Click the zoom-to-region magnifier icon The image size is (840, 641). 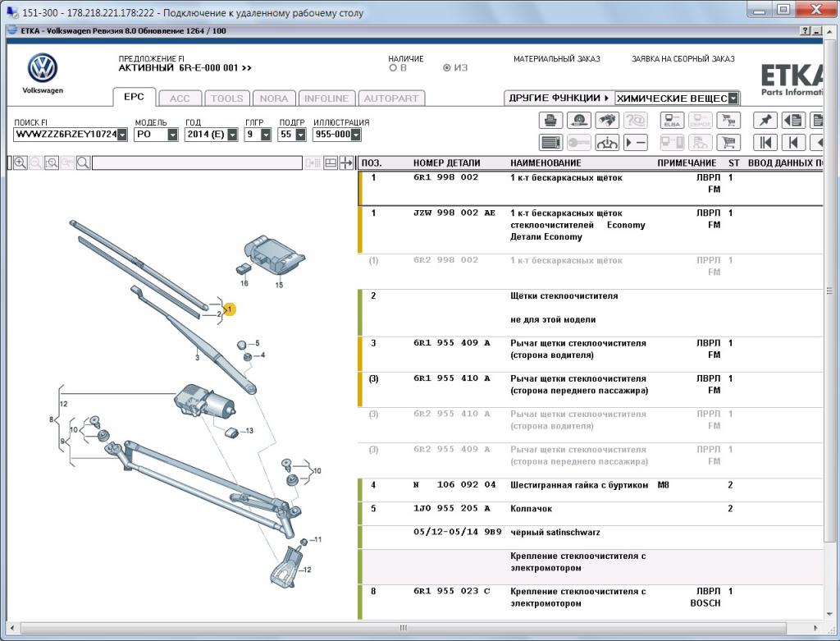pos(52,163)
